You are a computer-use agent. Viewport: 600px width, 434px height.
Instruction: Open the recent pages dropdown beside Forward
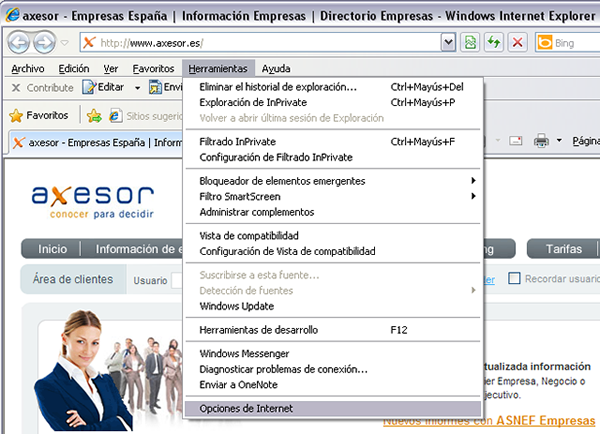pyautogui.click(x=65, y=42)
